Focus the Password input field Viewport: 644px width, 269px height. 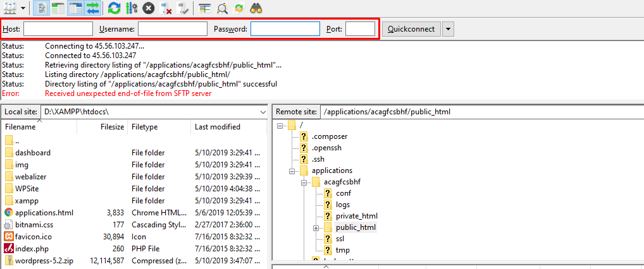click(285, 29)
